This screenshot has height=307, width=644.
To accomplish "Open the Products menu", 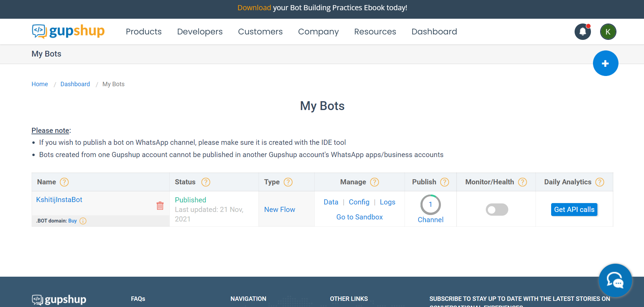I will pyautogui.click(x=144, y=32).
